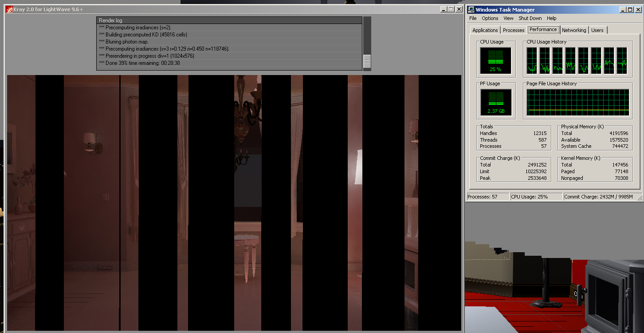Go to the Networking tab
This screenshot has width=644, height=333.
574,30
